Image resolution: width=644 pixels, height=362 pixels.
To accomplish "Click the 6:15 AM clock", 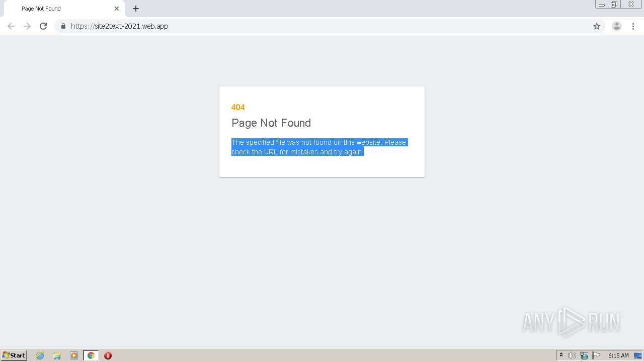I will coord(618,355).
